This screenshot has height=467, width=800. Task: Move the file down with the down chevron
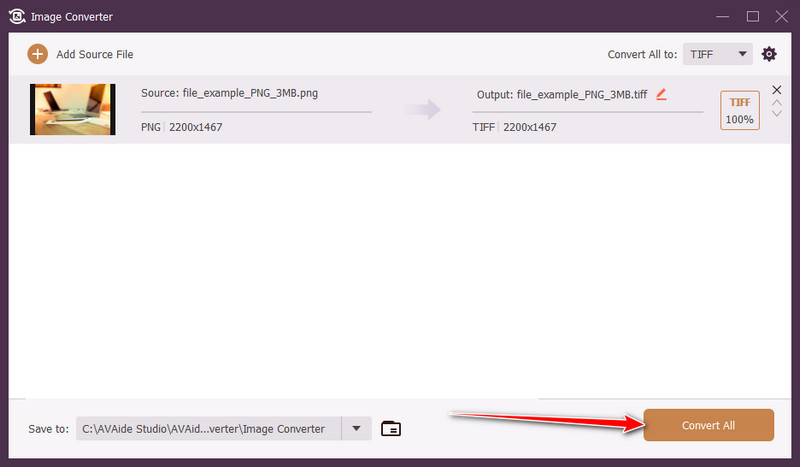(777, 114)
